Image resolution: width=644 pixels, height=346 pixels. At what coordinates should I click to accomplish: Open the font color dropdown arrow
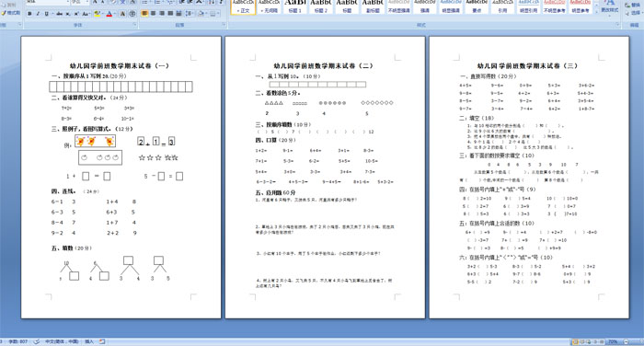coord(115,14)
